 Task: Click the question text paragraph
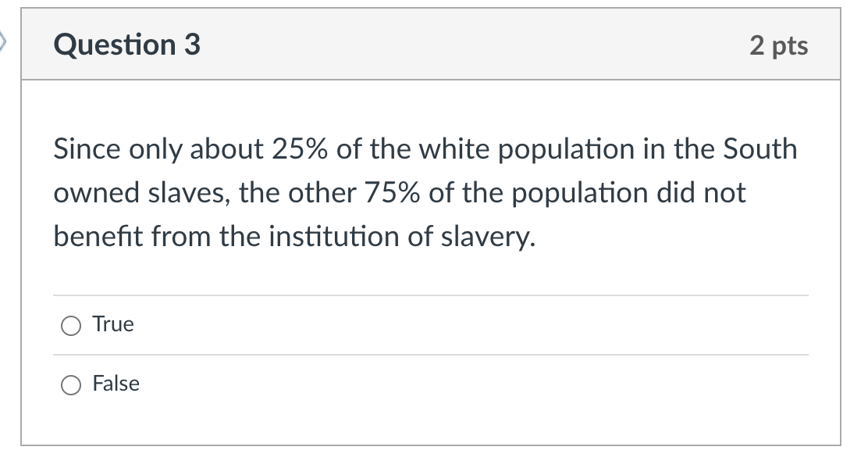click(425, 193)
